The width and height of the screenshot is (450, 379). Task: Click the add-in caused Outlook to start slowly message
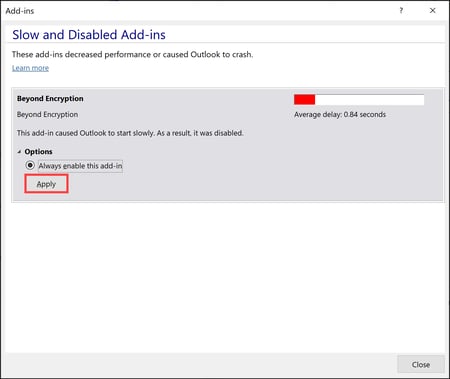pyautogui.click(x=130, y=133)
